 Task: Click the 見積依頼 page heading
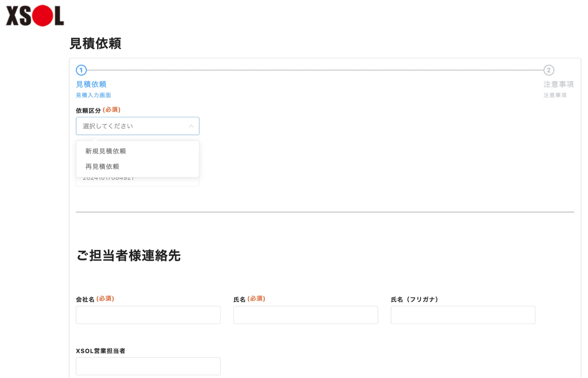coord(95,44)
